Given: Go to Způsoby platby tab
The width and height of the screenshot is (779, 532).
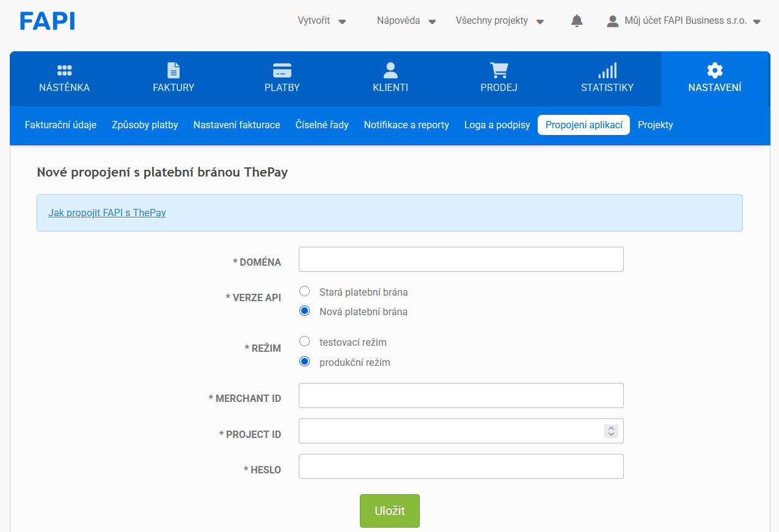Looking at the screenshot, I should pos(145,125).
